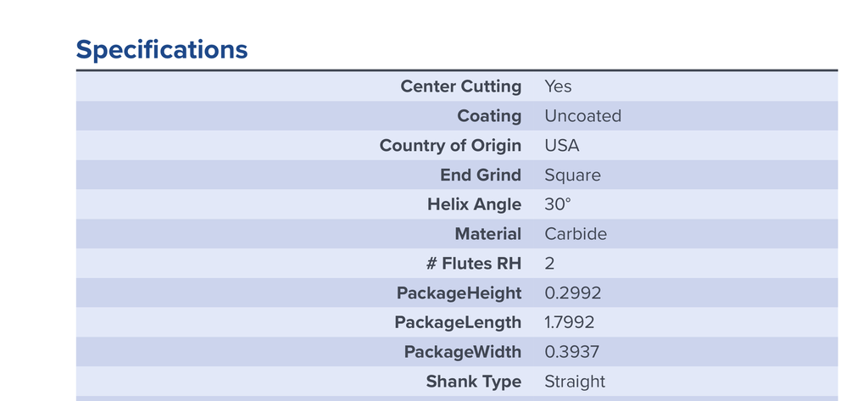Screen dimensions: 868x401
Task: Click the Carbide value
Action: pyautogui.click(x=576, y=234)
